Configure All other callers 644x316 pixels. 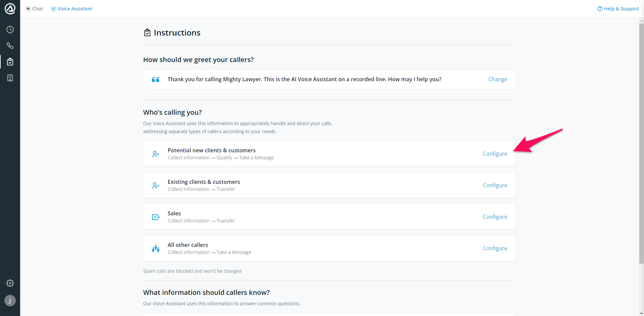click(495, 248)
